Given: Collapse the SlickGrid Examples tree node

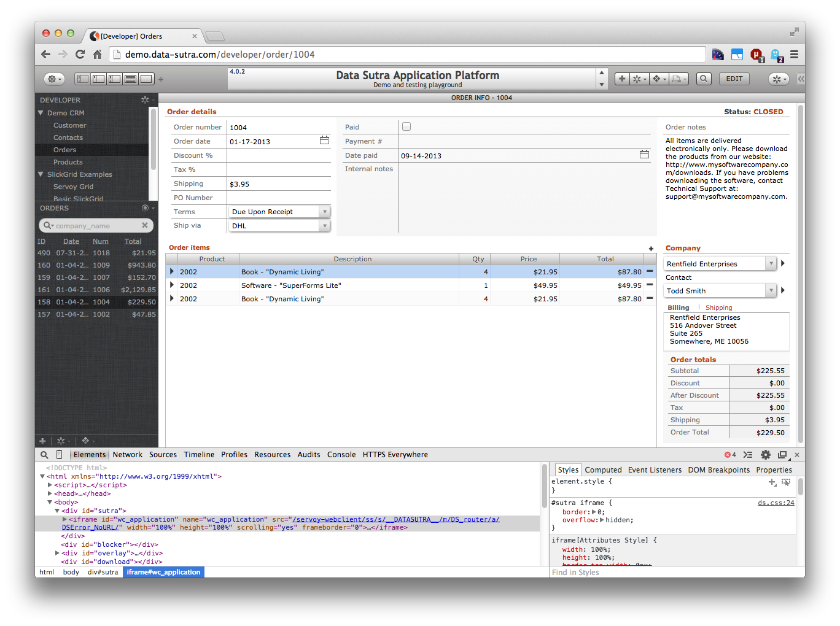Looking at the screenshot, I should coord(41,174).
